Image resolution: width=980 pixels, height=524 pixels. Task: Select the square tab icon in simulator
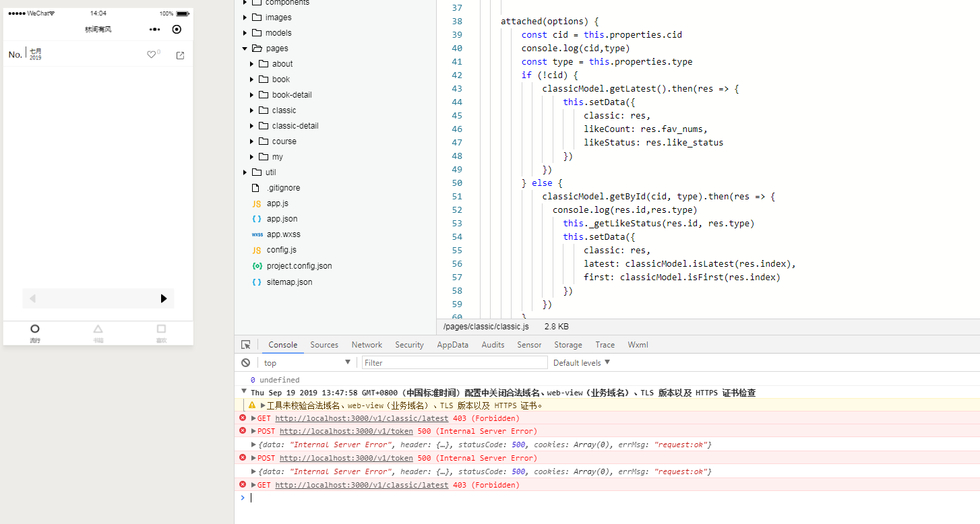161,329
